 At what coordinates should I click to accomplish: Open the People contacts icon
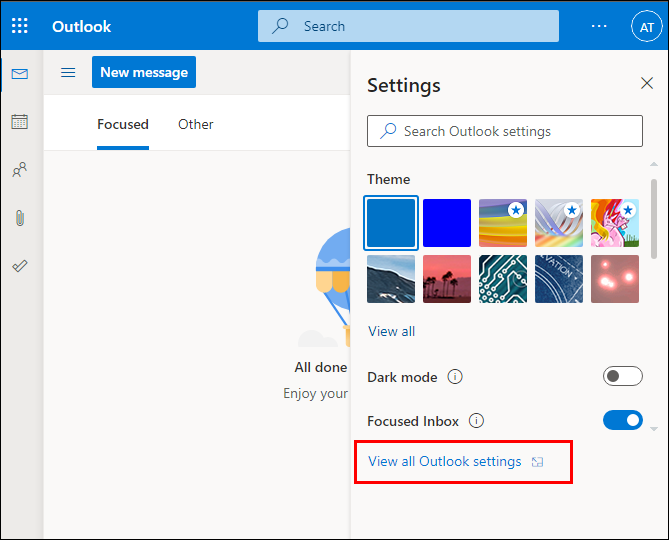pos(20,170)
